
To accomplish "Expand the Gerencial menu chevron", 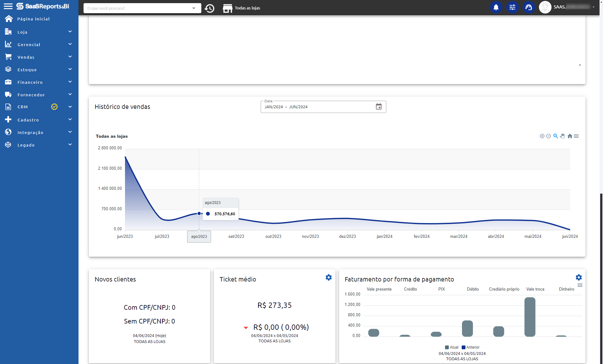I will coord(70,44).
